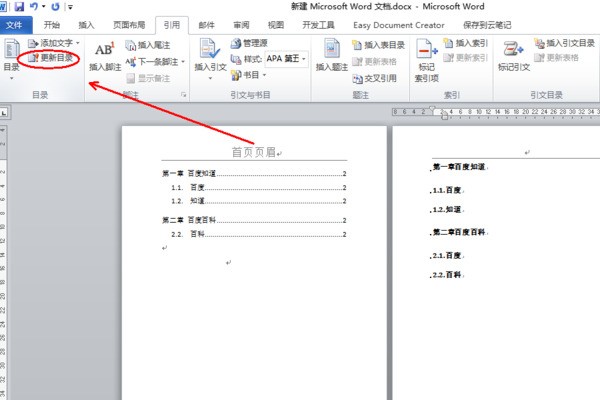Click the first-line indent marker on the ruler
Image resolution: width=600 pixels, height=400 pixels.
432,109
